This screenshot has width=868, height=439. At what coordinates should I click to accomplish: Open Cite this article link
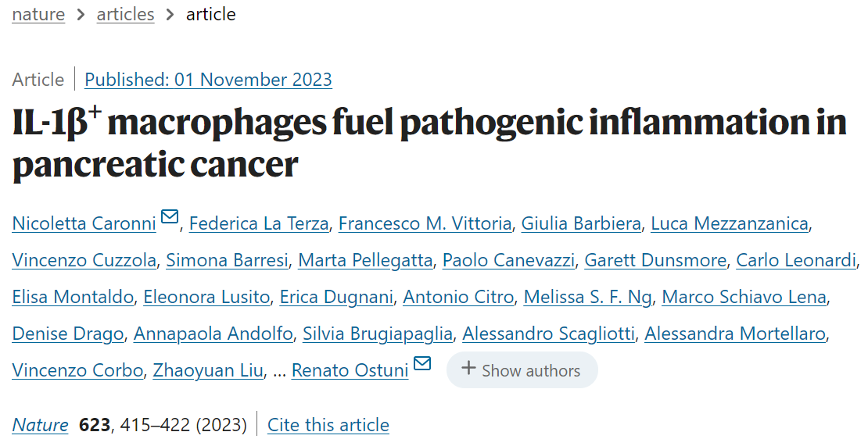coord(328,425)
